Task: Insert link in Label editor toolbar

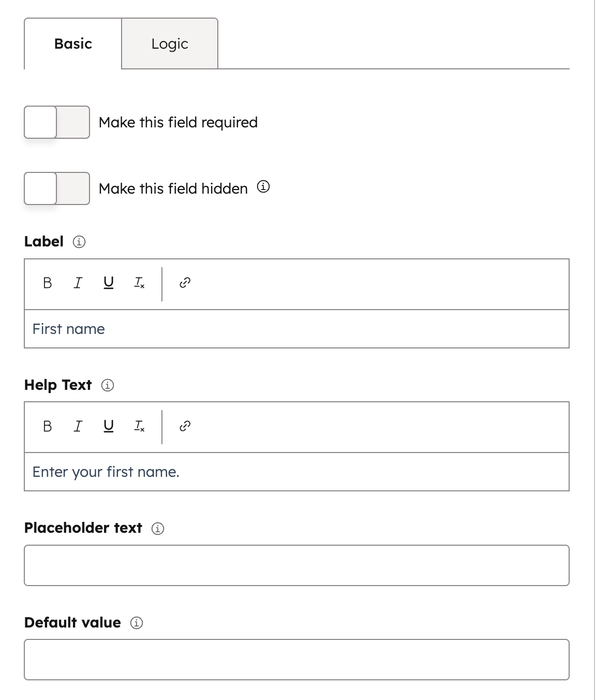Action: click(185, 283)
